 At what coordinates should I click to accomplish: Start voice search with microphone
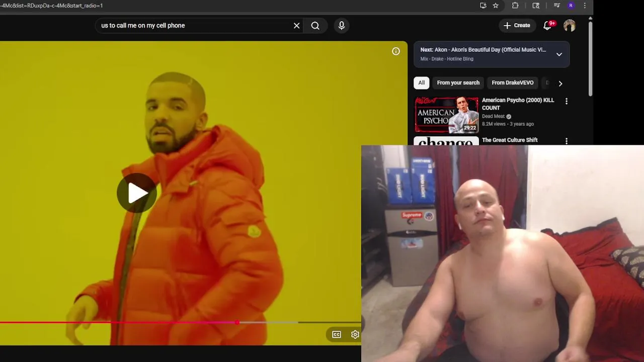coord(342,26)
